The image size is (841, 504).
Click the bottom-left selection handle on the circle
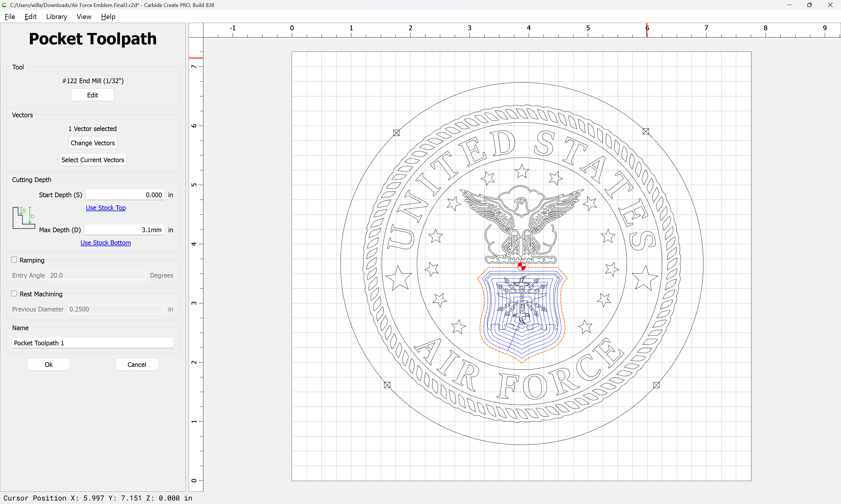tap(387, 385)
